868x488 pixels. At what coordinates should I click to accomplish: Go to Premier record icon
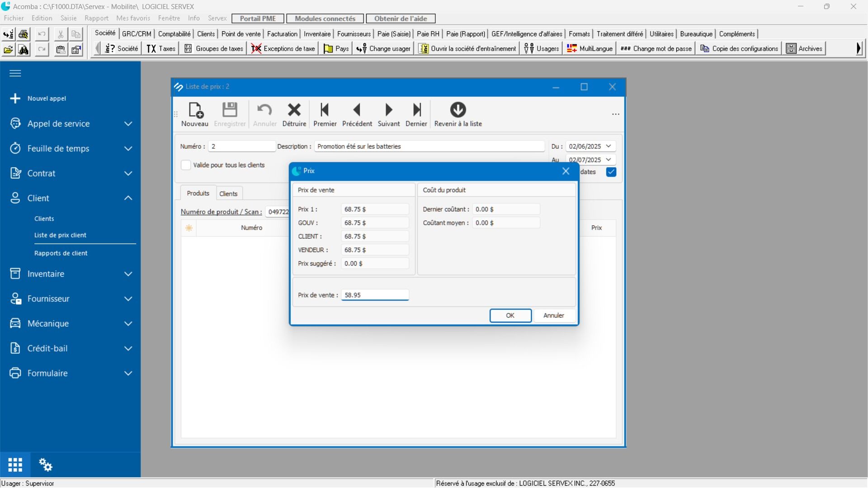[x=325, y=110]
